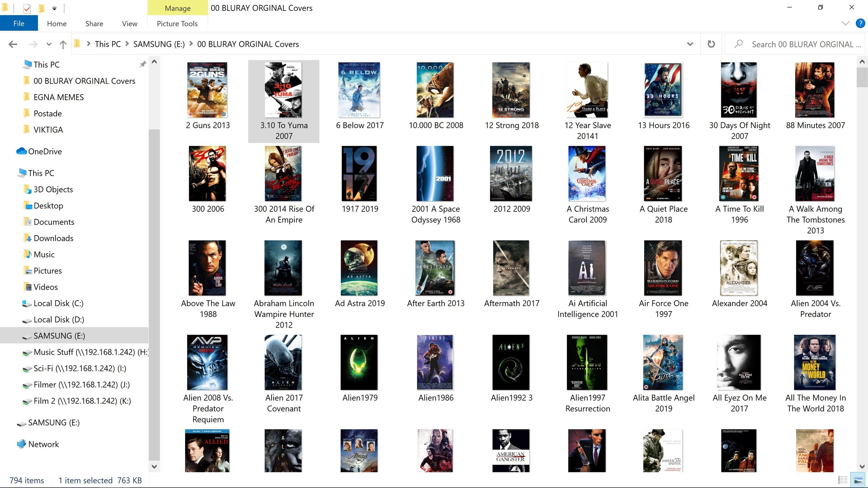
Task: Refresh the current folder view
Action: pyautogui.click(x=711, y=44)
